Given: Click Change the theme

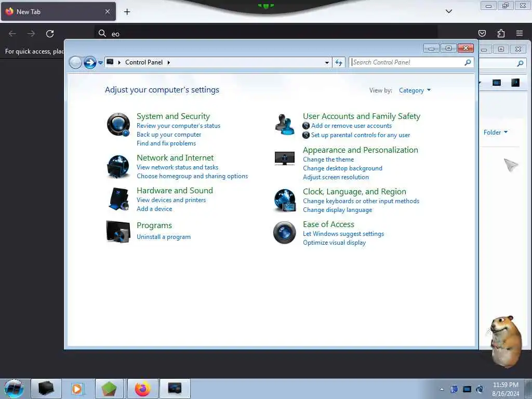Looking at the screenshot, I should (x=328, y=159).
